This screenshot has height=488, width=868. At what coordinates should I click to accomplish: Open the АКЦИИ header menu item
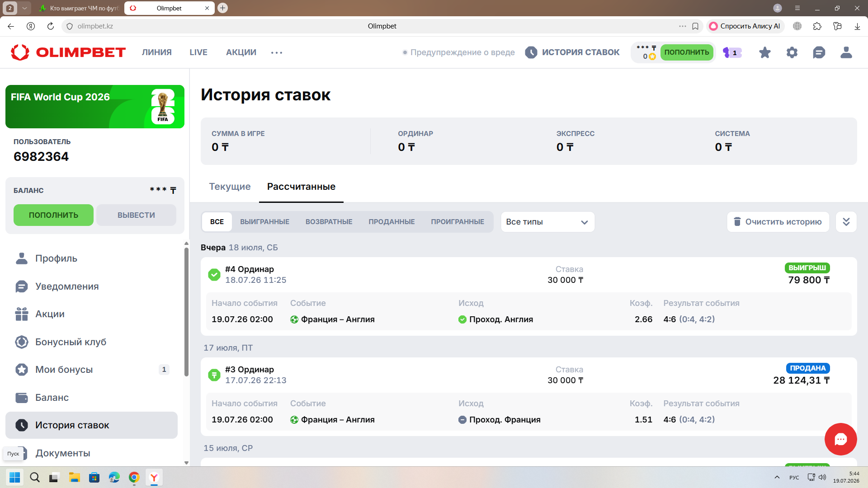pyautogui.click(x=241, y=52)
